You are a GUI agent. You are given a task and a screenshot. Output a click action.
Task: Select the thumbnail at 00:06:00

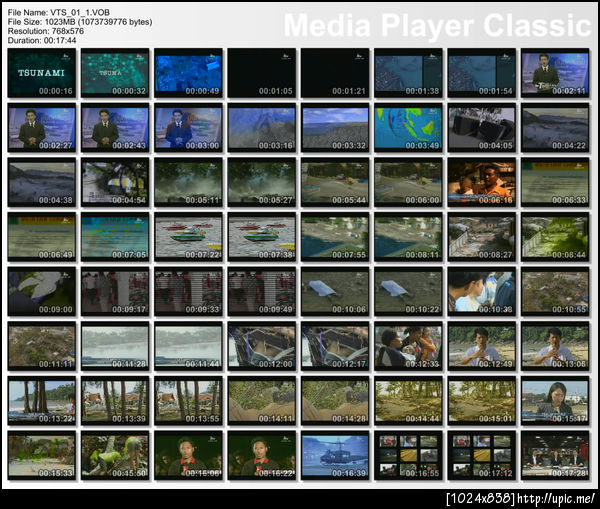click(408, 182)
